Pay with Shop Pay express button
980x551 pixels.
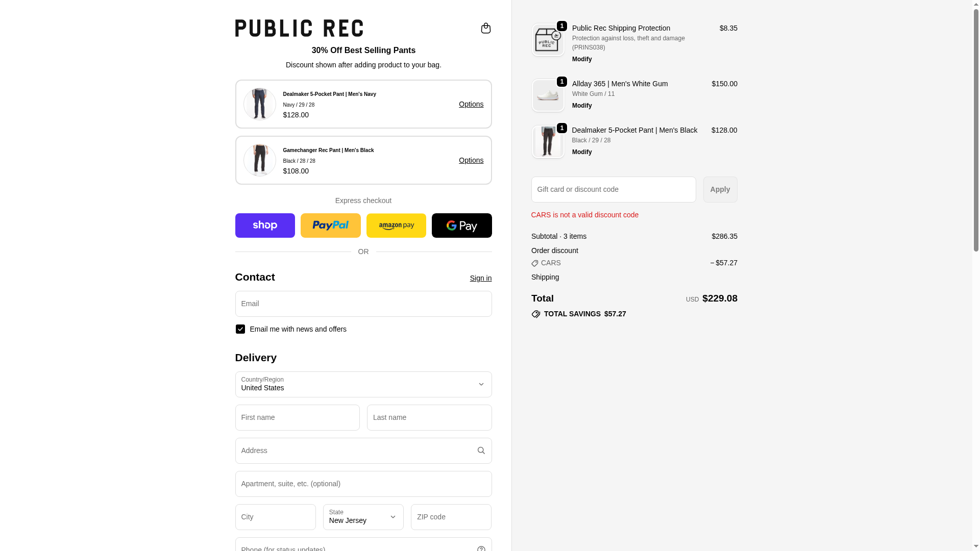point(265,226)
